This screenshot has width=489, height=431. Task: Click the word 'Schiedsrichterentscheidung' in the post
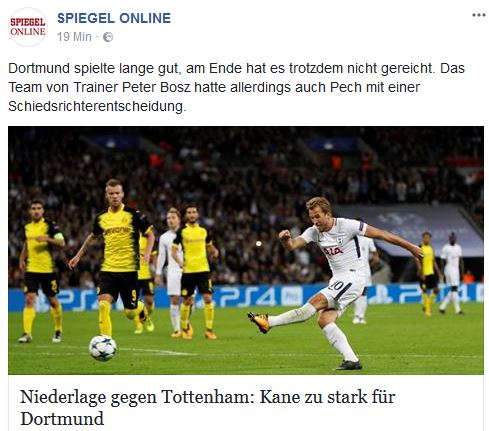(96, 107)
